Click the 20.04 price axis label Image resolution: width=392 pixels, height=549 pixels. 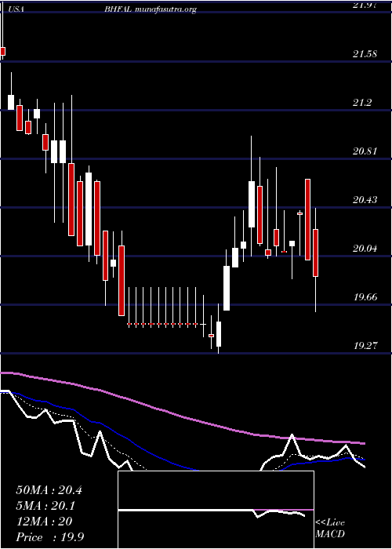pyautogui.click(x=365, y=249)
